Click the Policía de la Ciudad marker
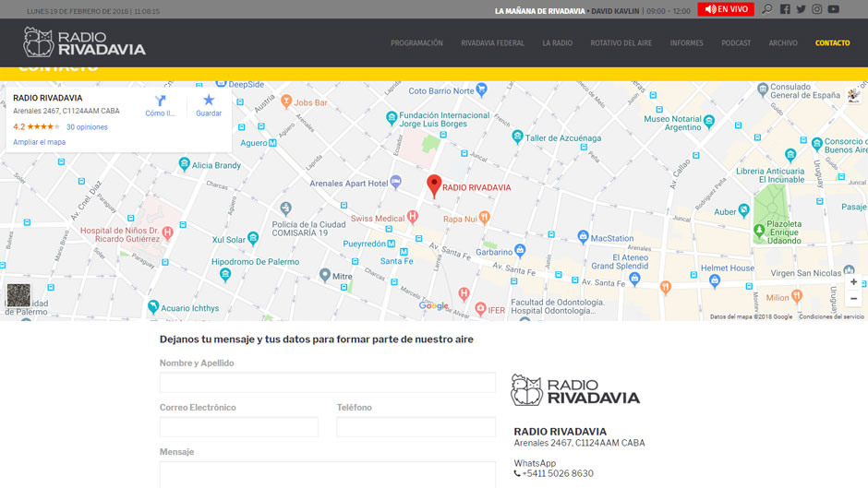The image size is (868, 488). click(x=285, y=208)
